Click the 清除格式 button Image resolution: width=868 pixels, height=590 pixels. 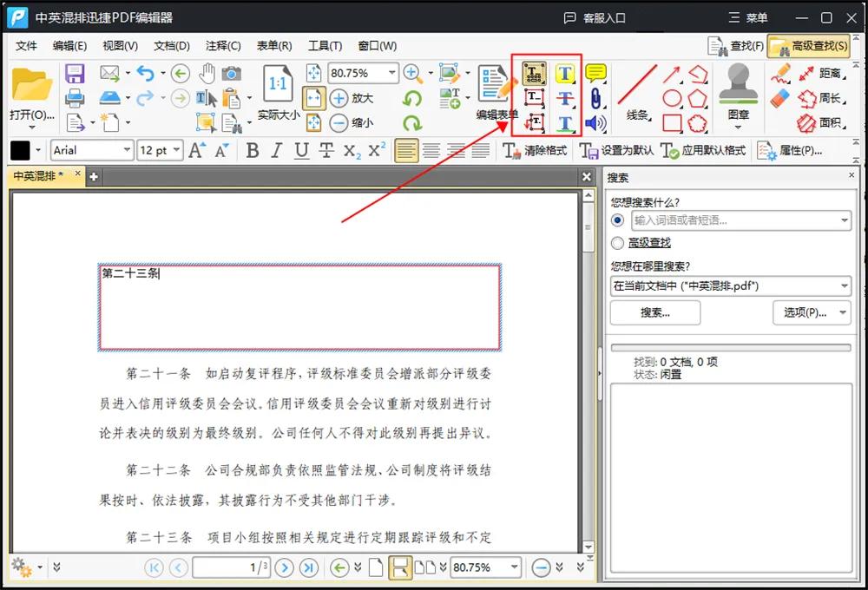(x=535, y=151)
